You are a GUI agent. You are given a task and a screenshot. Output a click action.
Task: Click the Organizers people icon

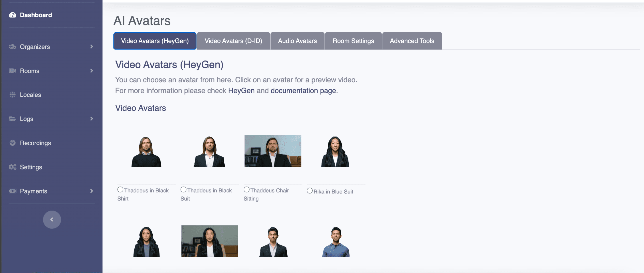coord(12,47)
